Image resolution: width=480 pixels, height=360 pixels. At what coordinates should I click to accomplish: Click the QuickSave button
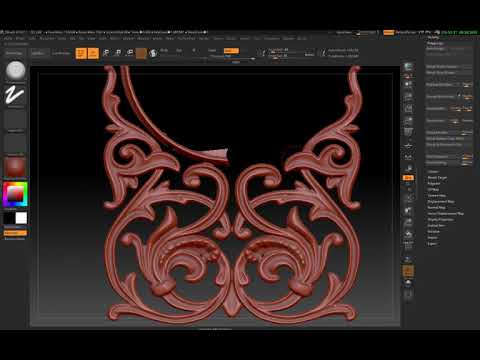coord(344,33)
